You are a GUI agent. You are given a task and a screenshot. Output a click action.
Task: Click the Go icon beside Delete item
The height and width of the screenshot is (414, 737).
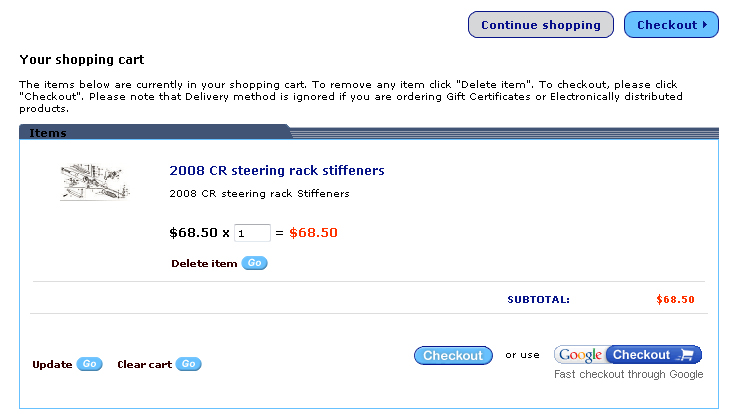255,264
